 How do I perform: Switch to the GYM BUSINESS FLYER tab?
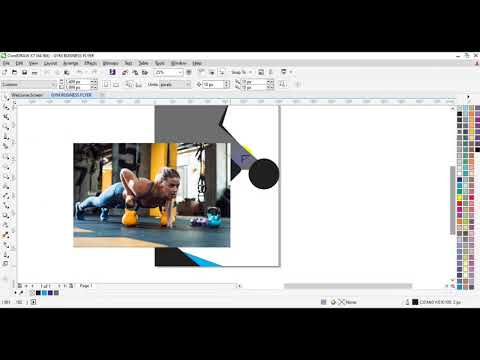(71, 95)
